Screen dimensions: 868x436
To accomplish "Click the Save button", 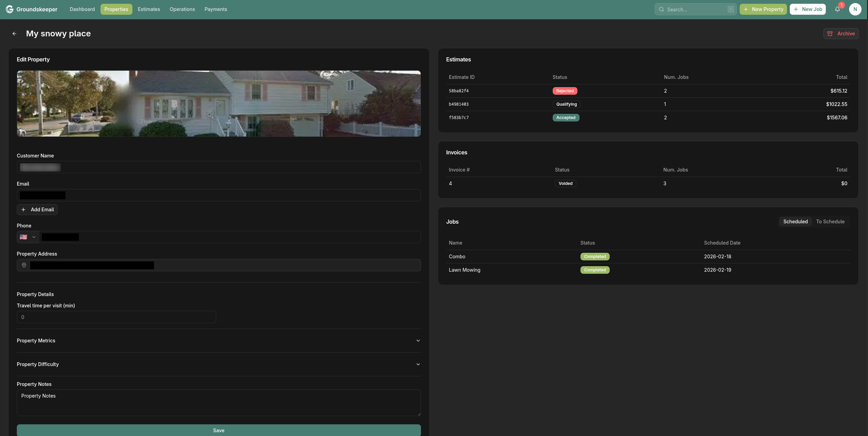I will click(219, 430).
